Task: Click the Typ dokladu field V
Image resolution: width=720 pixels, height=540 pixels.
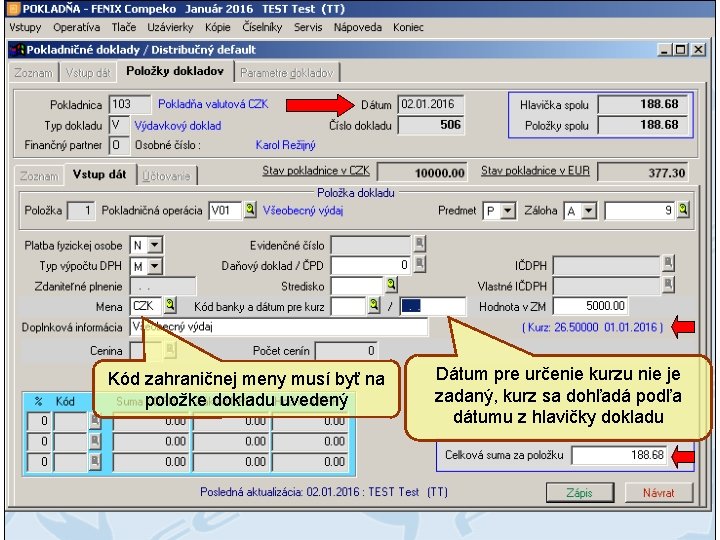Action: (x=119, y=125)
